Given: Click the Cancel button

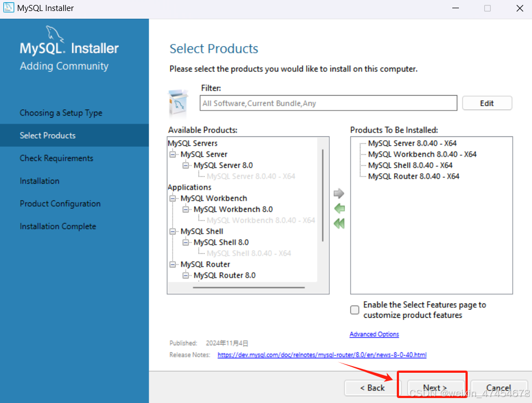Looking at the screenshot, I should pyautogui.click(x=498, y=388).
